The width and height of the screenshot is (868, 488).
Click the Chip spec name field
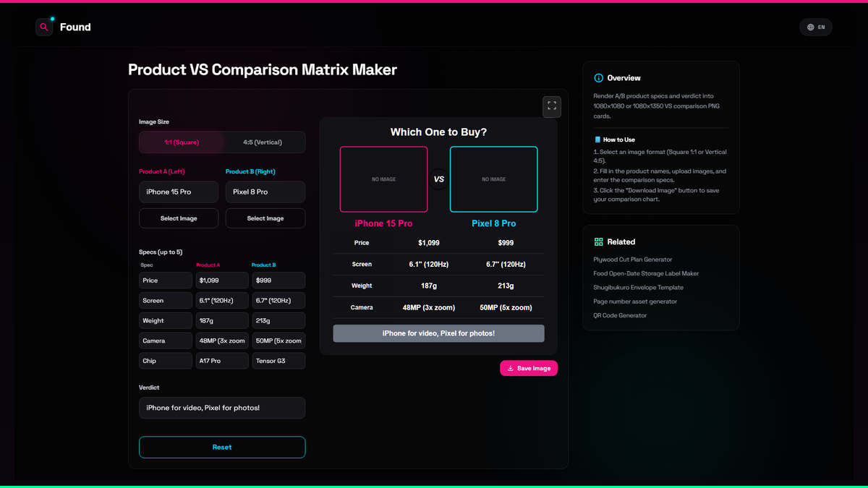pos(166,361)
